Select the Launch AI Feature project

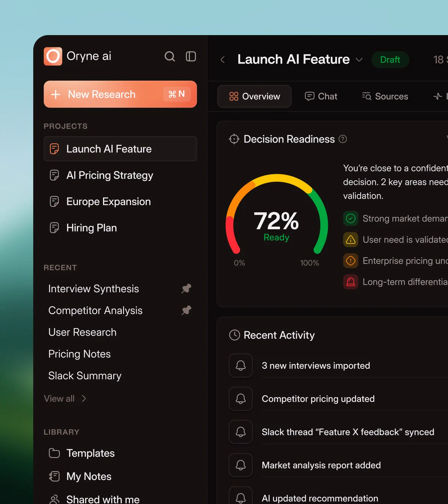pyautogui.click(x=120, y=149)
